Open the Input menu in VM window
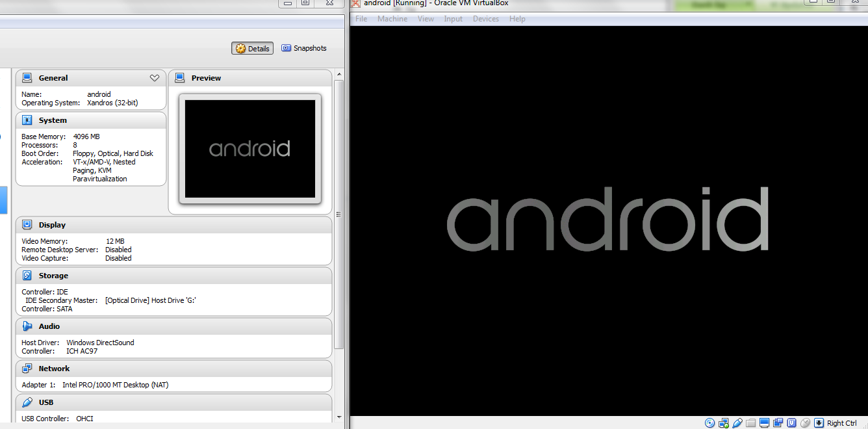 coord(453,19)
